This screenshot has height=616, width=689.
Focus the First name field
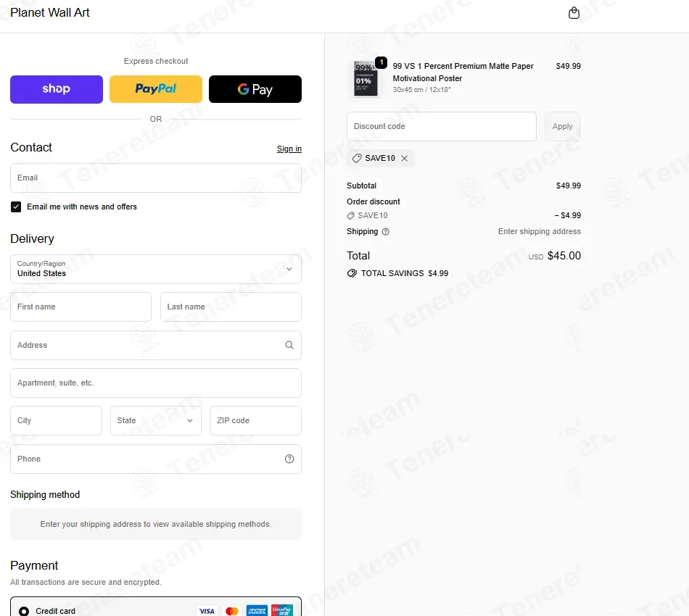[x=81, y=307]
